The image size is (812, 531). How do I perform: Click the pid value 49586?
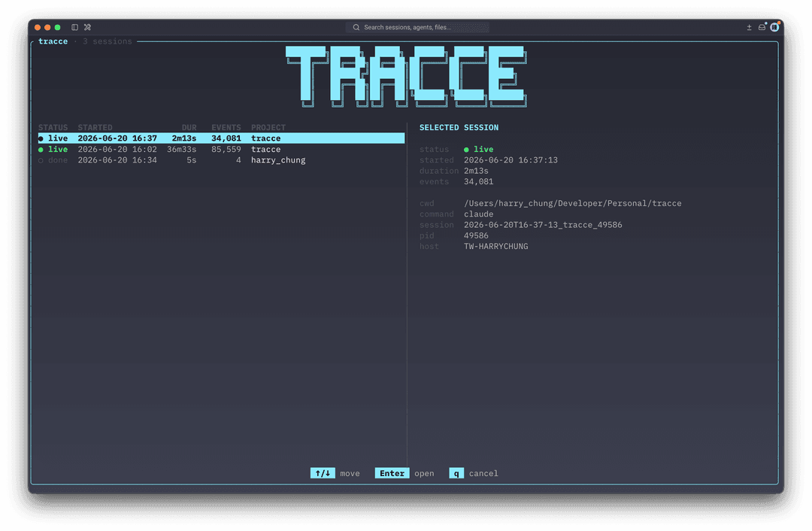pyautogui.click(x=476, y=235)
